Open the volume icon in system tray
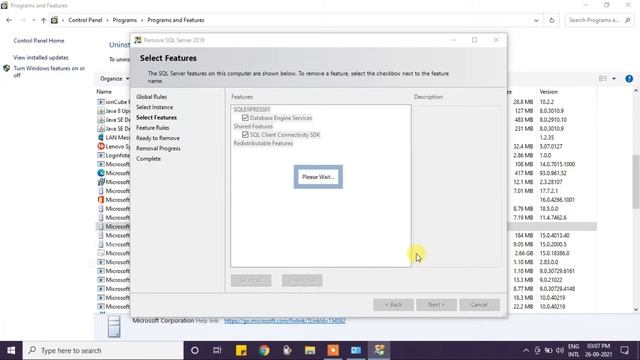640x360 pixels. click(x=560, y=351)
